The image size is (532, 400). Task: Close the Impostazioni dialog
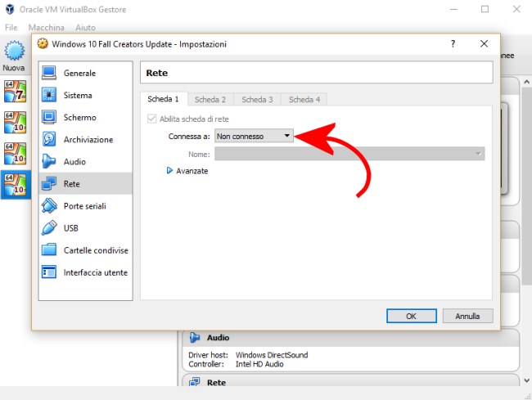(x=485, y=43)
